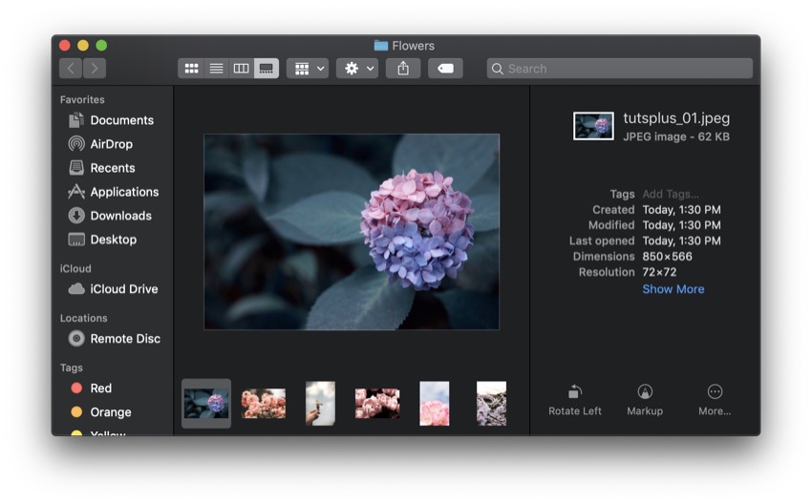Click the Flowers folder proxy icon
Image resolution: width=812 pixels, height=504 pixels.
pos(381,46)
